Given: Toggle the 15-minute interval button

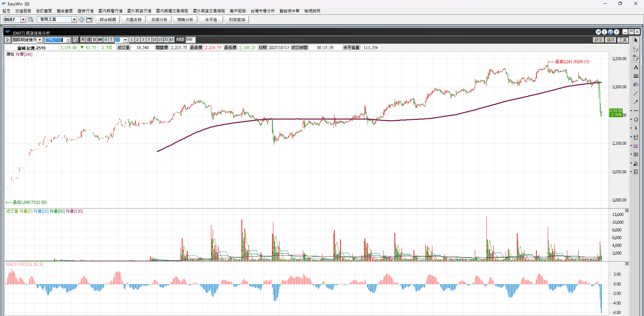Looking at the screenshot, I should pos(160,40).
